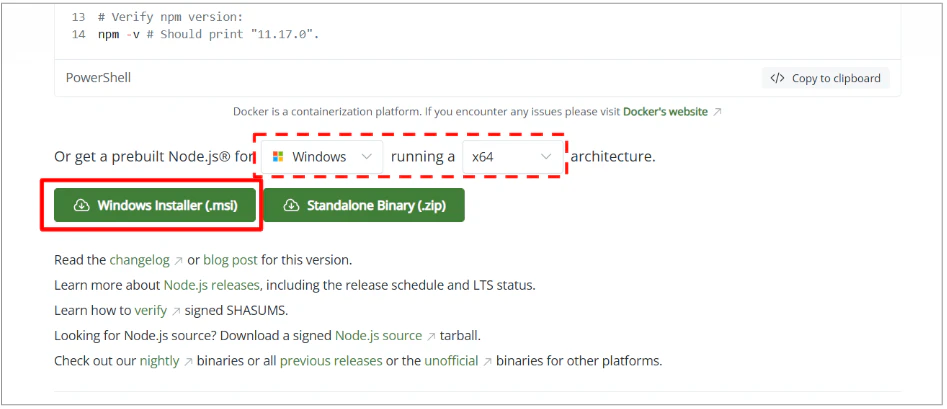
Task: Open the unofficial binaries link
Action: click(451, 361)
